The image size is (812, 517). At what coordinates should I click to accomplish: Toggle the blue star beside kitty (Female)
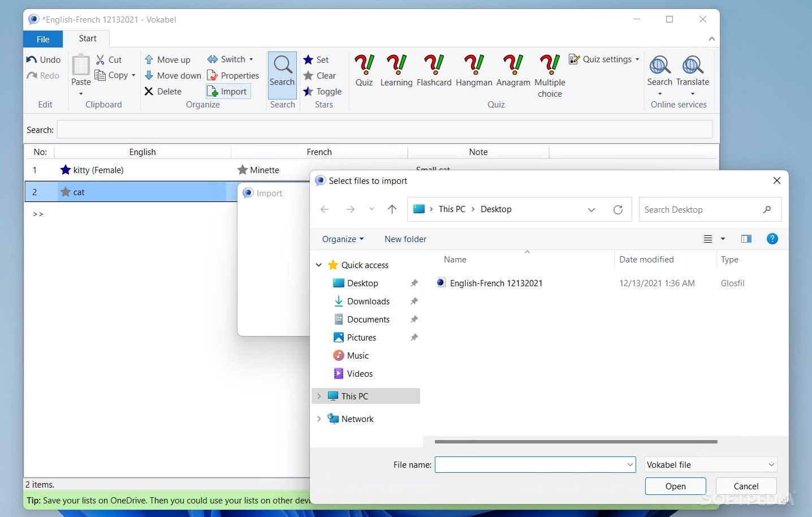[x=66, y=170]
